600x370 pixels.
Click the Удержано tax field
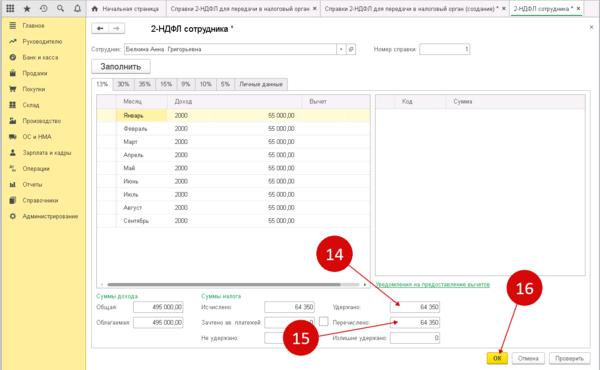pos(415,307)
